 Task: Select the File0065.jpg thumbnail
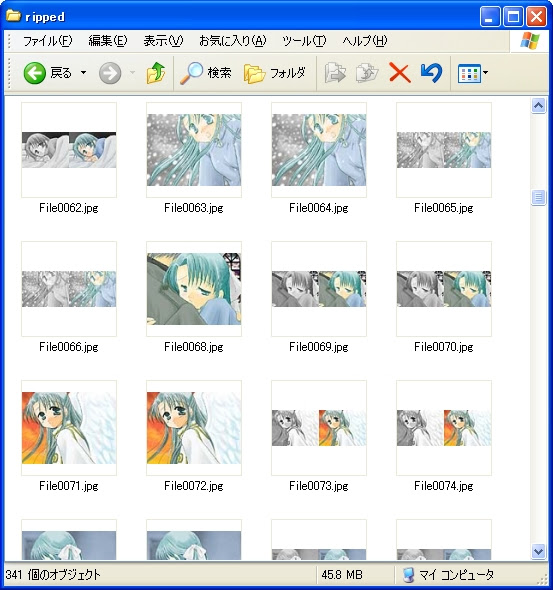click(x=444, y=150)
